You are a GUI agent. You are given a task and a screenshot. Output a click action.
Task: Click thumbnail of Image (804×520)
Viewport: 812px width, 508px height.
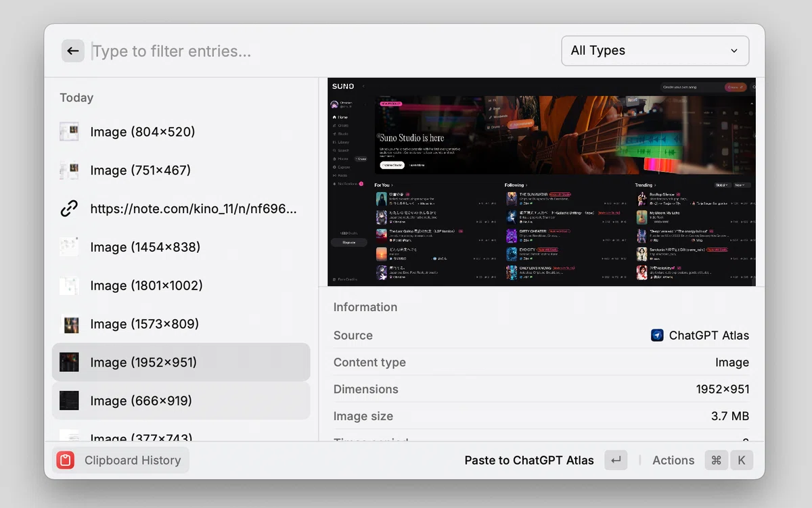click(x=69, y=132)
